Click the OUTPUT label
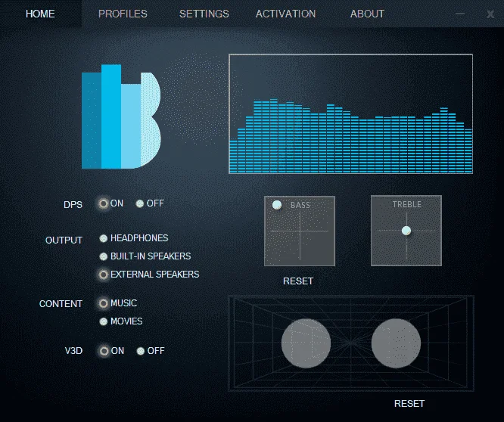Screen dimensions: 504x422 point(64,240)
